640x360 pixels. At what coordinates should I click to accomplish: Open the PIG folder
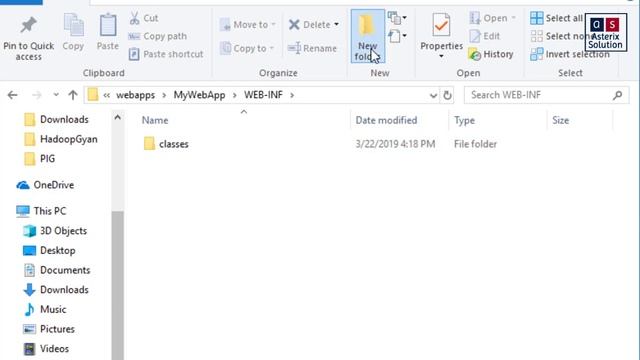40,159
